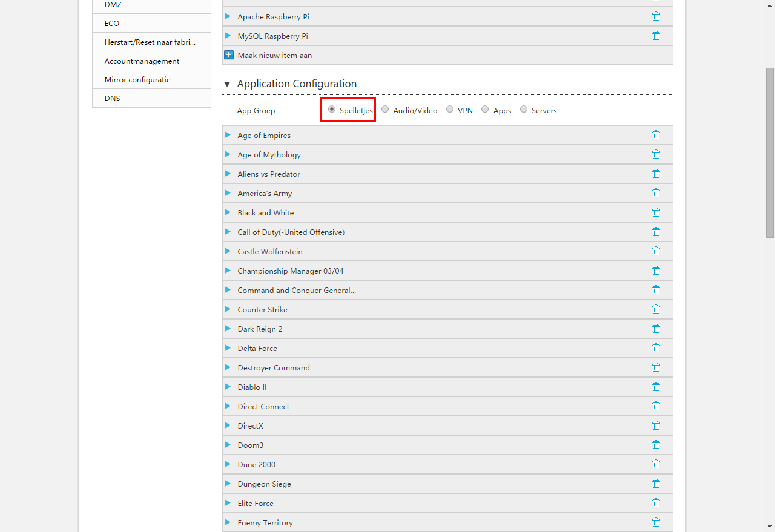The width and height of the screenshot is (775, 532).
Task: Click the Enemy Territory label
Action: click(265, 523)
